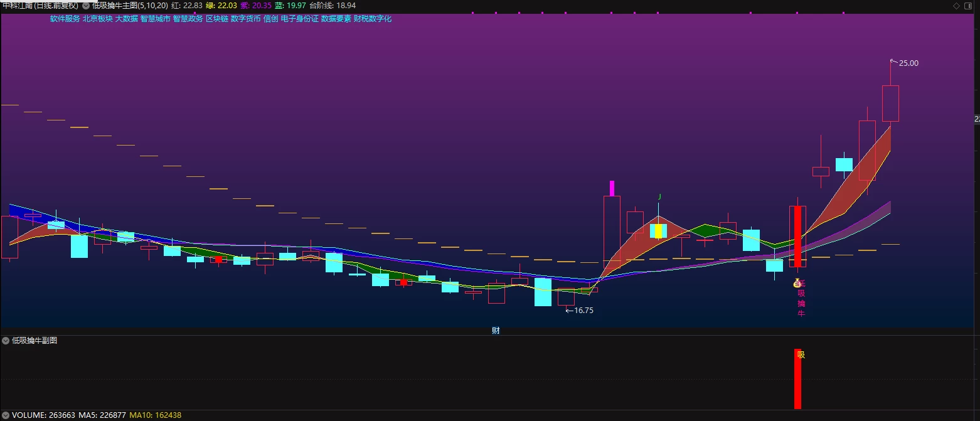Click the MA5: 226877 readout

tap(102, 415)
